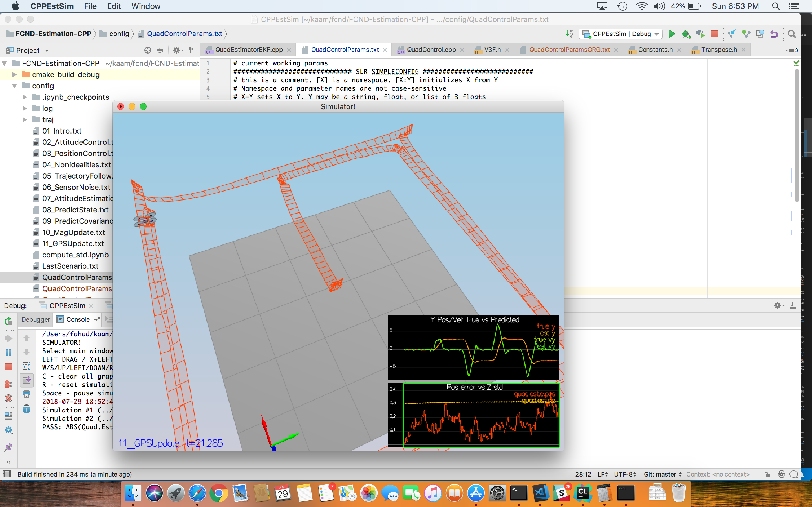Clear console output with trash icon
812x507 pixels.
(x=27, y=408)
